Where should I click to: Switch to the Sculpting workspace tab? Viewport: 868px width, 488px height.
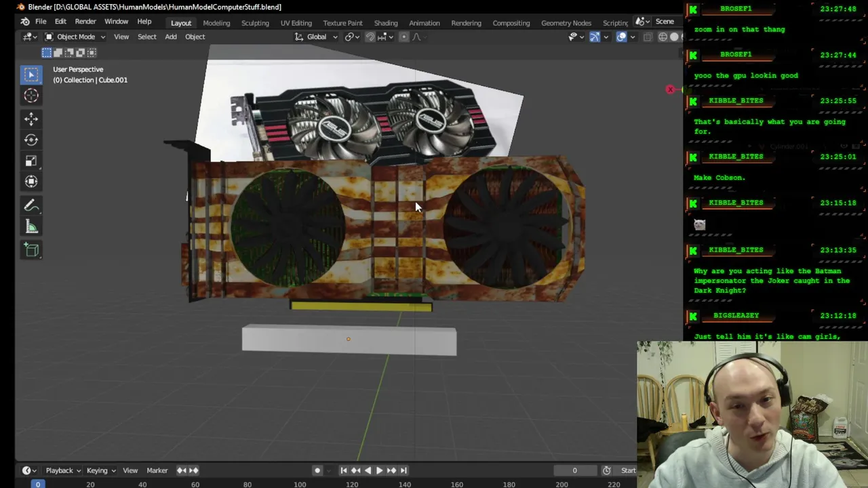[x=255, y=22]
